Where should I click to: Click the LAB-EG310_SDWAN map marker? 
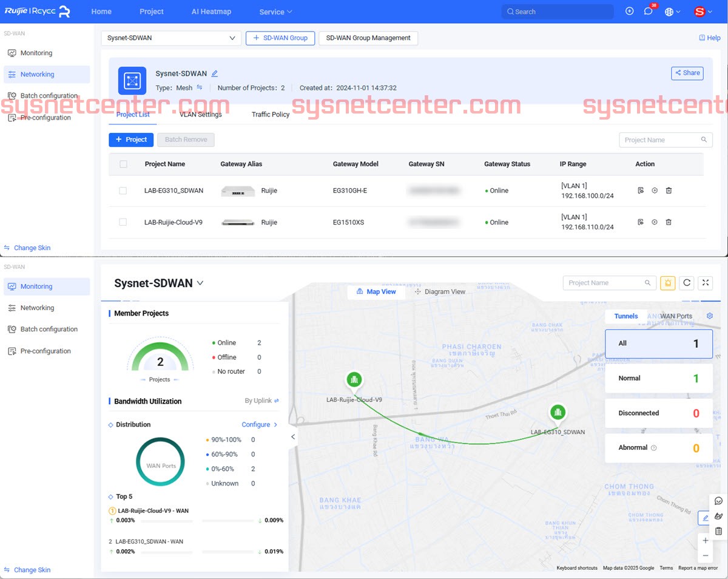[558, 413]
